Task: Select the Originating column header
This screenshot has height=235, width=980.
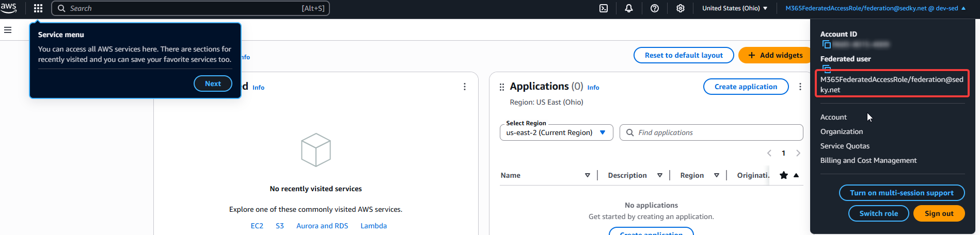Action: click(753, 175)
